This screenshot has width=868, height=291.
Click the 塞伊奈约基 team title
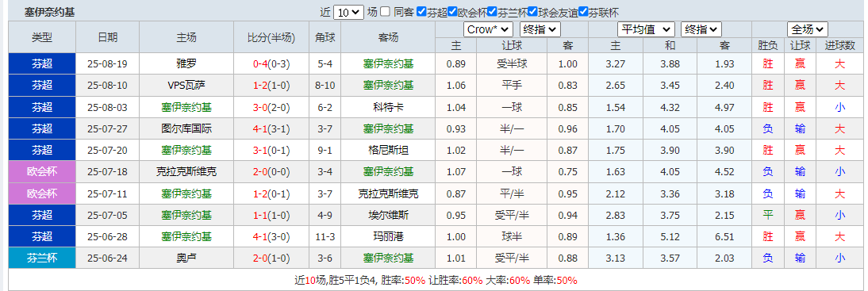[x=50, y=12]
